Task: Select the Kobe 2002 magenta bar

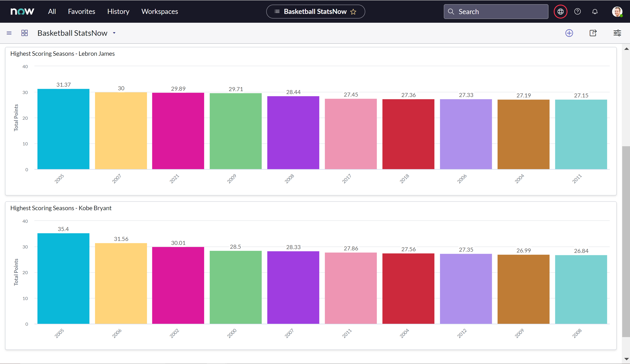Action: coord(178,286)
